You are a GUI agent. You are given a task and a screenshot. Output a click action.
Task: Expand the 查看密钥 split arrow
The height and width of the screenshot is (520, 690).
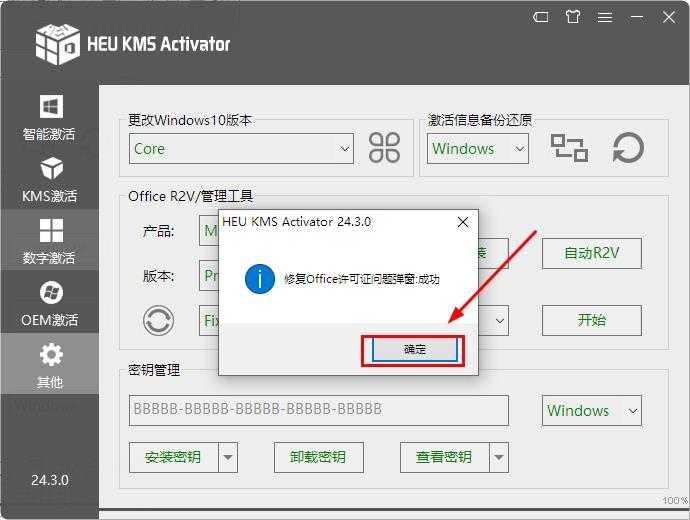pos(499,458)
